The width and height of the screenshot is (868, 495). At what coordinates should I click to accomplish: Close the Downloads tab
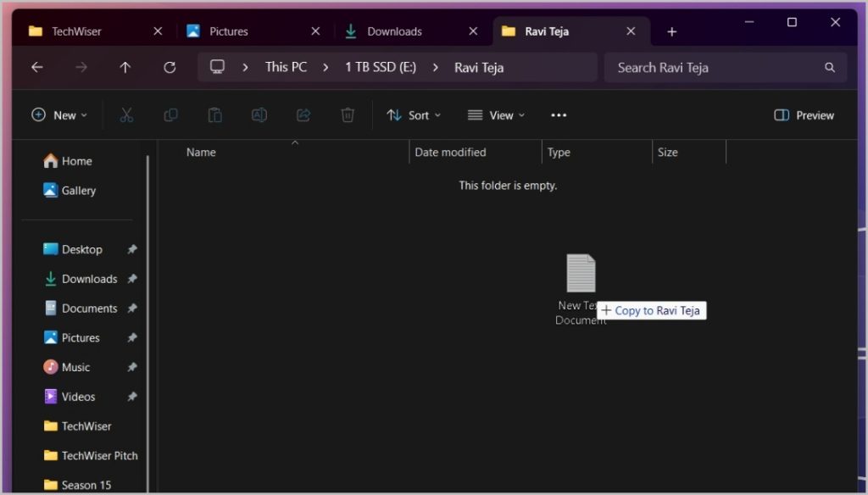[x=473, y=31]
